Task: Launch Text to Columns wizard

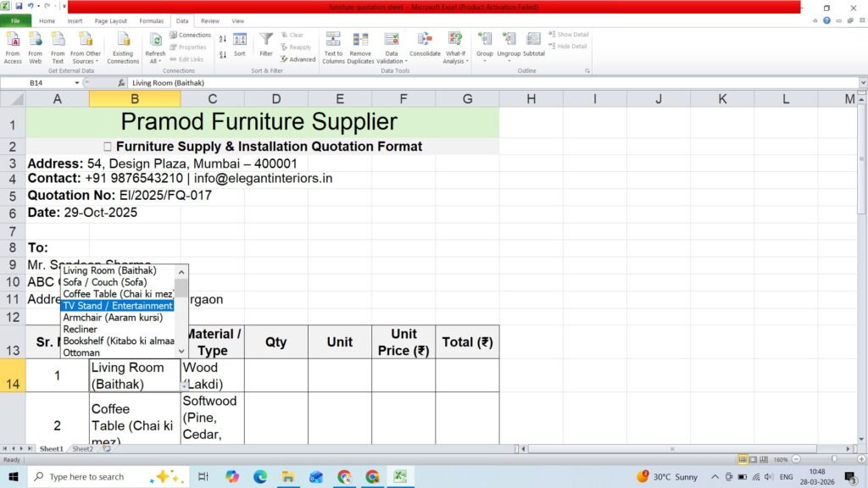Action: point(333,47)
